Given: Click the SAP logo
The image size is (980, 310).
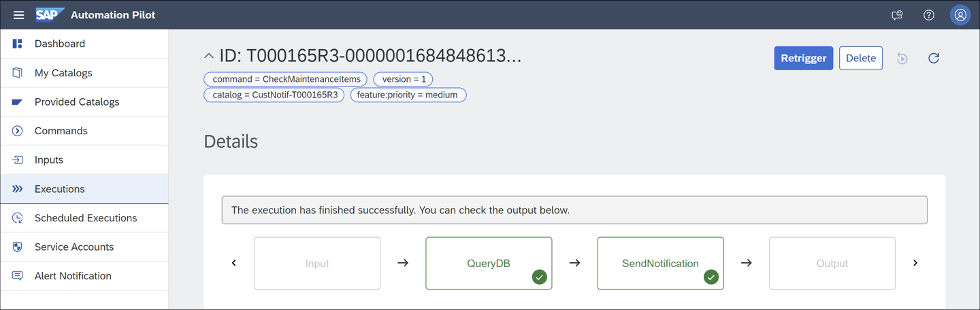Looking at the screenshot, I should point(50,15).
